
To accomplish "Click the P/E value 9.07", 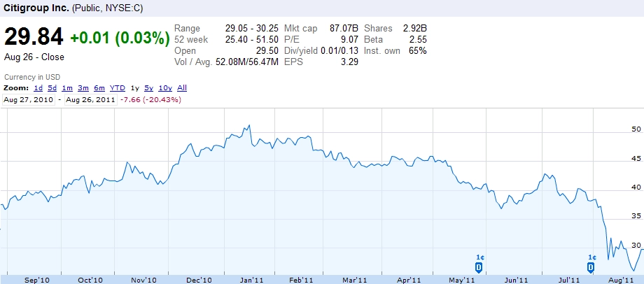I will coord(349,39).
